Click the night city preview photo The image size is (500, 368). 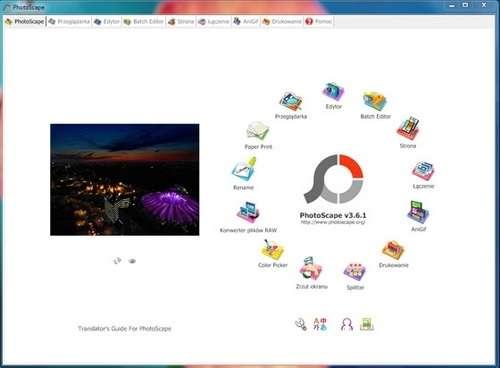tap(125, 180)
